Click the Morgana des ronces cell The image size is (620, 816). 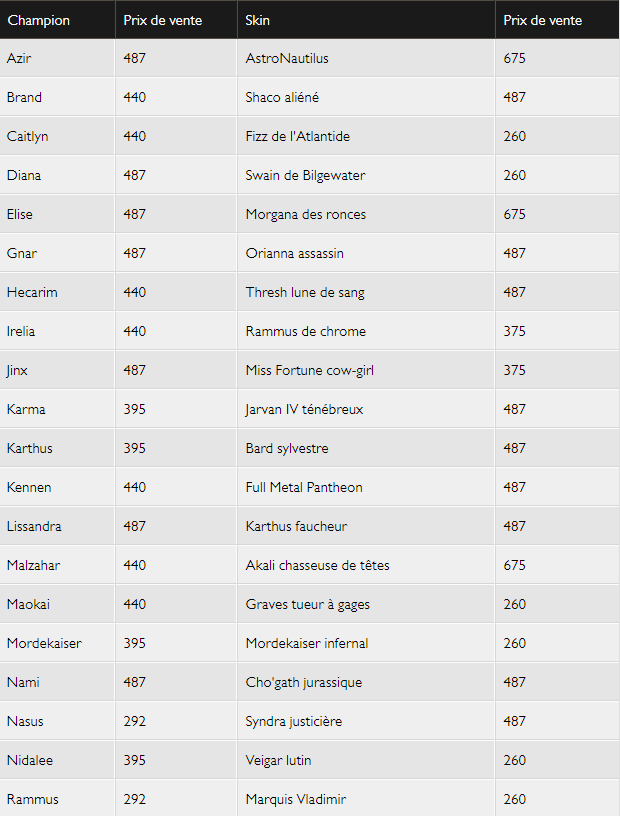(x=366, y=214)
